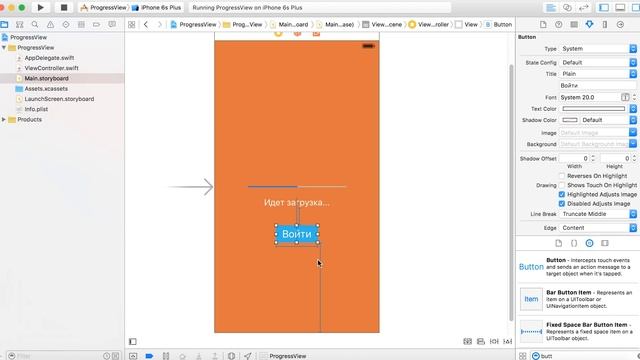Open the Edge Content dropdown
Image resolution: width=640 pixels, height=360 pixels.
tap(598, 228)
